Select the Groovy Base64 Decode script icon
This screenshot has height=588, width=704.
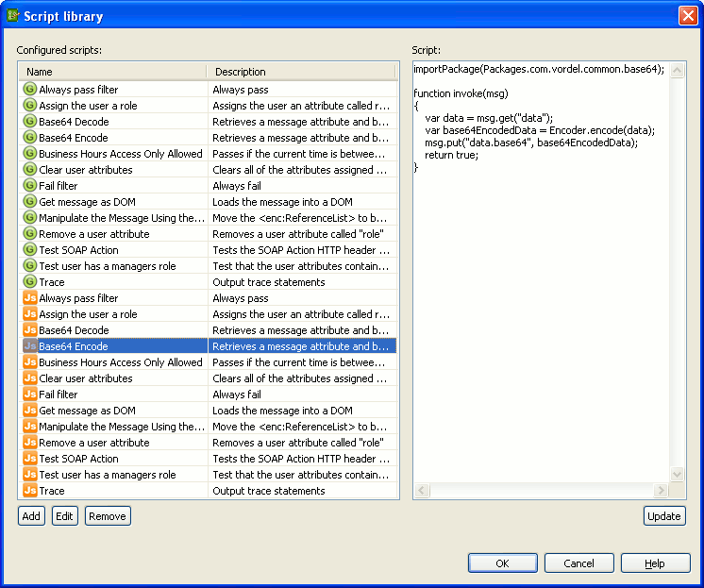click(x=29, y=122)
